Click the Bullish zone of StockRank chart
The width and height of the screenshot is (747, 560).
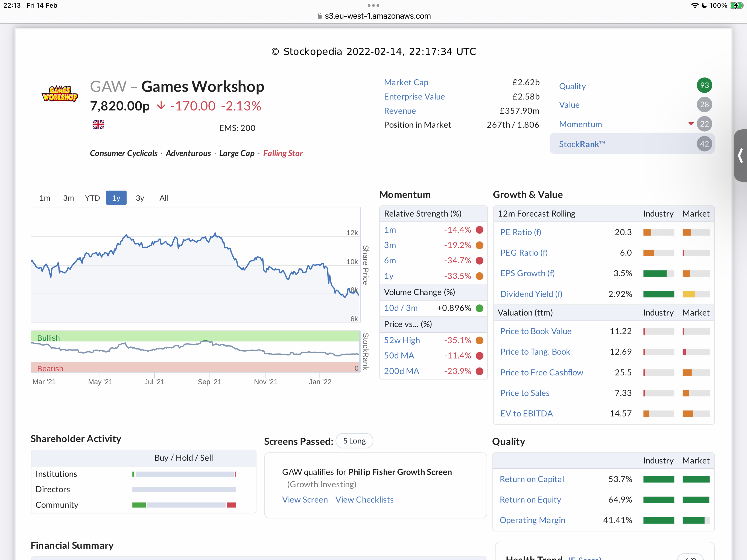pyautogui.click(x=195, y=336)
